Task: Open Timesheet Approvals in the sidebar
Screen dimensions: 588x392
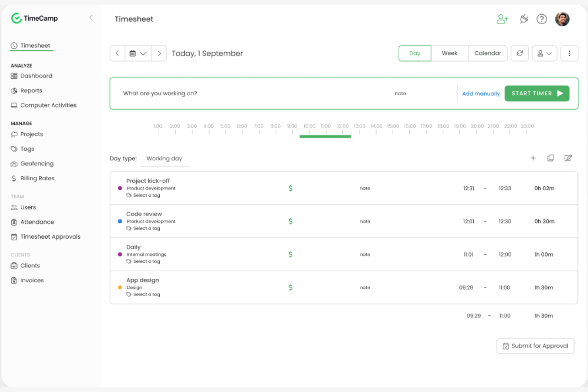Action: (50, 236)
